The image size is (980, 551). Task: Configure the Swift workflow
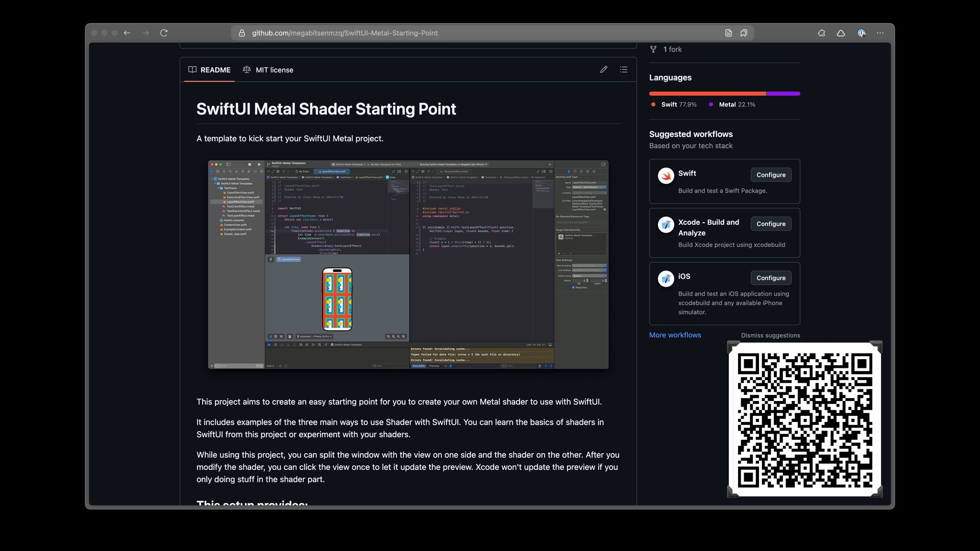(771, 175)
